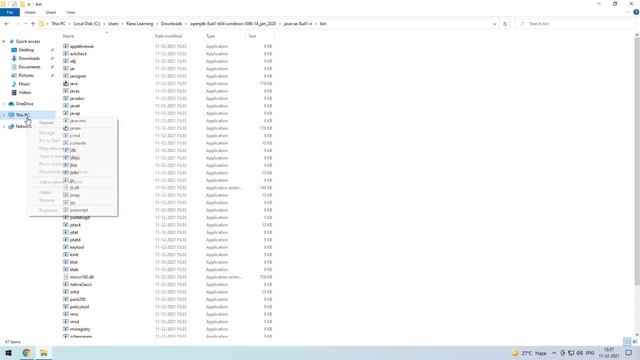Select the appletviewer file icon
This screenshot has height=360, width=640.
tap(66, 47)
